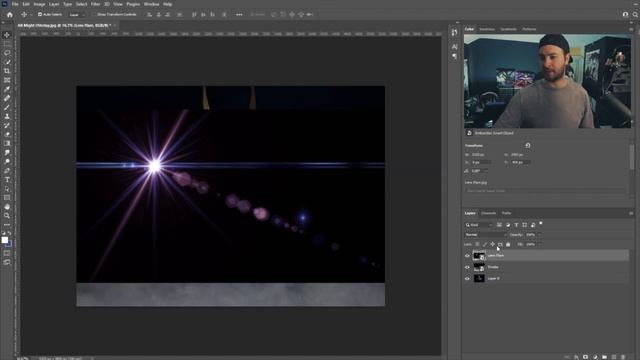Toggle lock all padlock icon
Screen dimensions: 640x360
click(508, 244)
